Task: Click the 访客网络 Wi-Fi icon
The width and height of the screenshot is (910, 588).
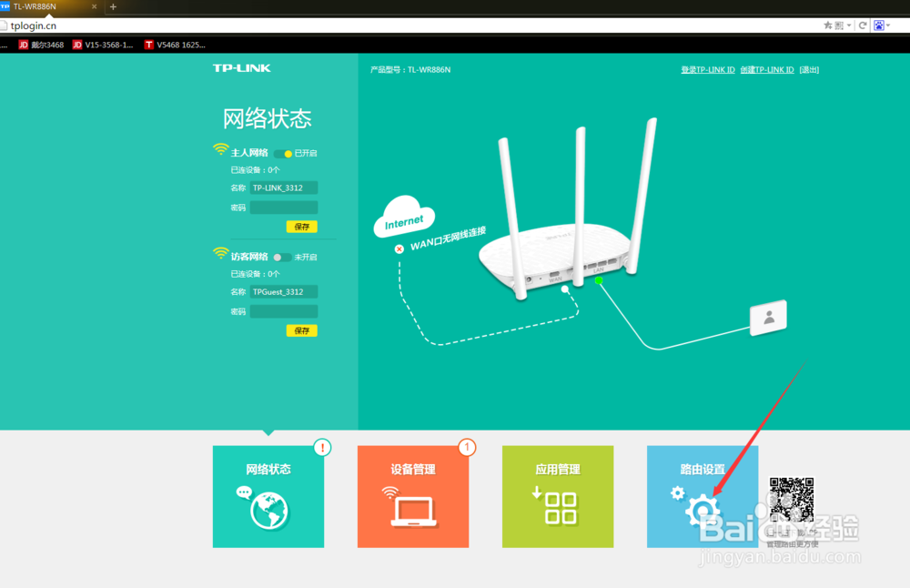Action: [x=220, y=254]
